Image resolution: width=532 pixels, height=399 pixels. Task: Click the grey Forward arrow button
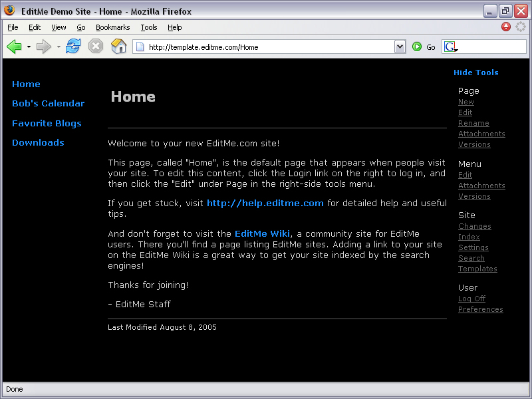tap(43, 47)
